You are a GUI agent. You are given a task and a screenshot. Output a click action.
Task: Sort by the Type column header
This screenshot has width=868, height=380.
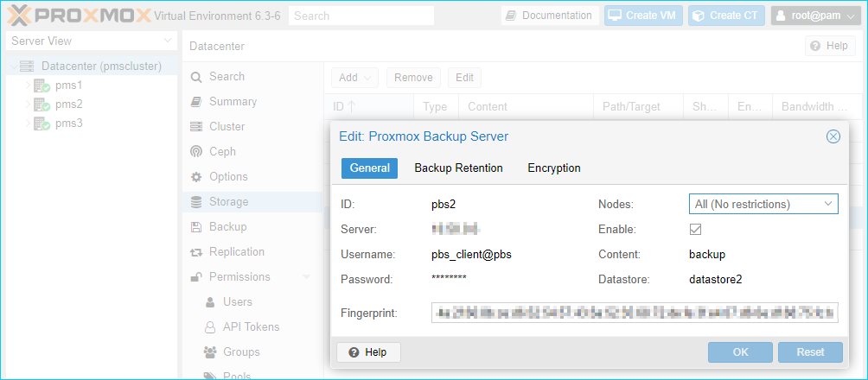tap(436, 107)
